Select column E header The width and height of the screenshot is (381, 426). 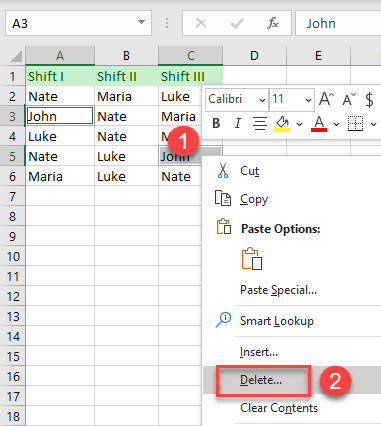click(318, 56)
